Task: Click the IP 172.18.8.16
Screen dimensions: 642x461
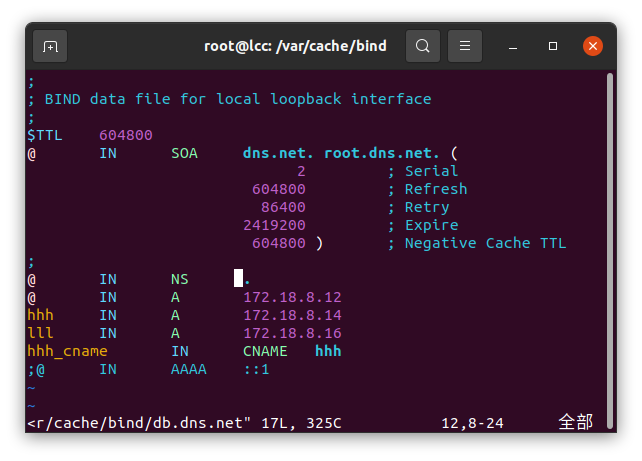Action: pos(292,333)
